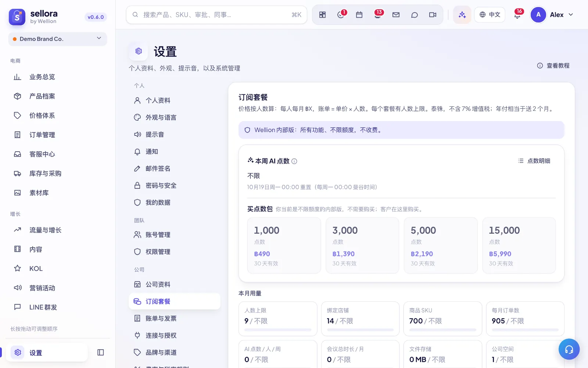
Task: Open 库存与采购 in the sidebar
Action: 58,173
